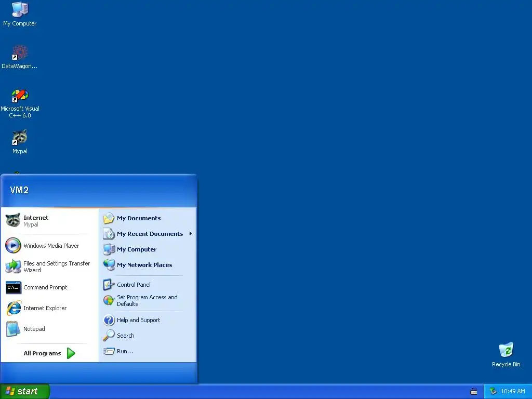Open My Documents label
Screen dimensions: 532x399
pos(139,218)
